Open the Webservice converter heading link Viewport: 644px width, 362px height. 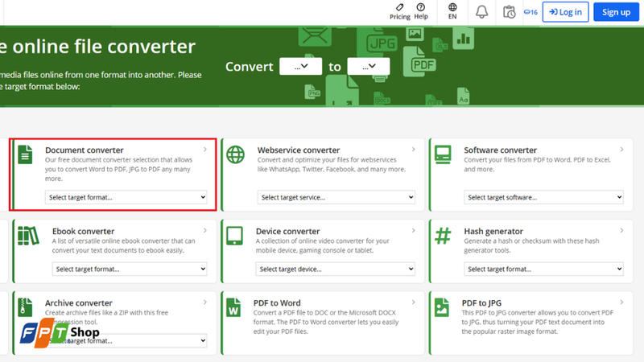[299, 150]
